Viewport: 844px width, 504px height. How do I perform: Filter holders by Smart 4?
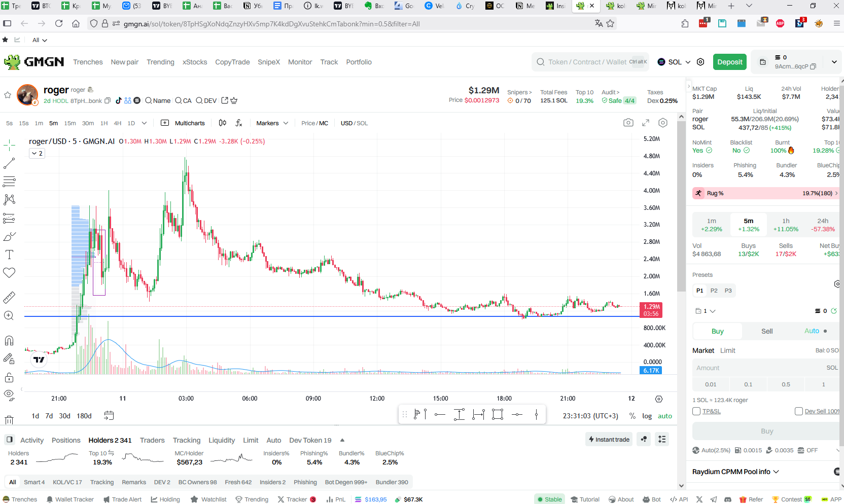[x=34, y=482]
